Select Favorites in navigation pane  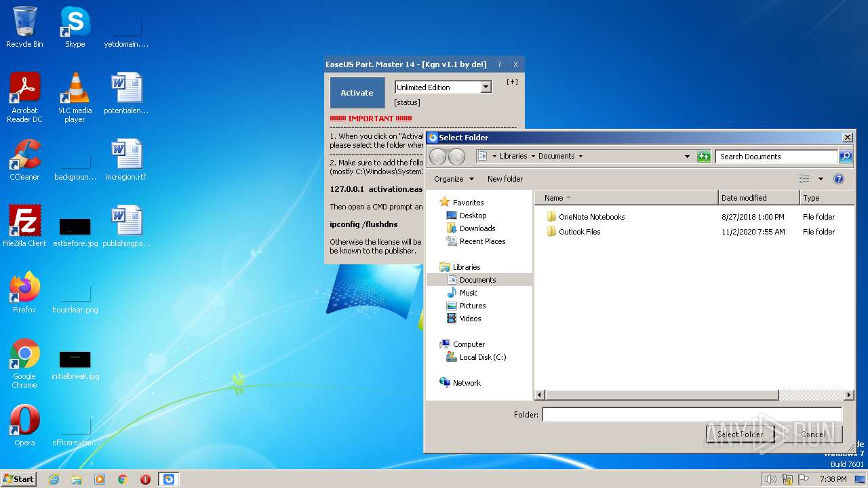468,203
